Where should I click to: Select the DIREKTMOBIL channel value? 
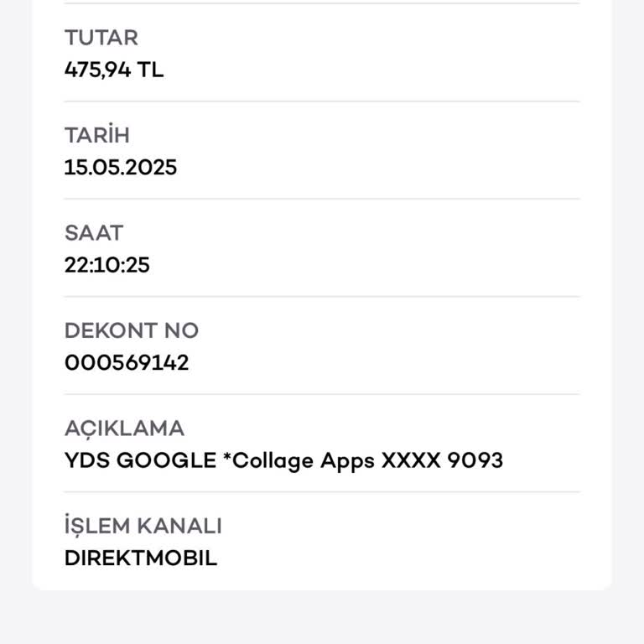coord(140,558)
